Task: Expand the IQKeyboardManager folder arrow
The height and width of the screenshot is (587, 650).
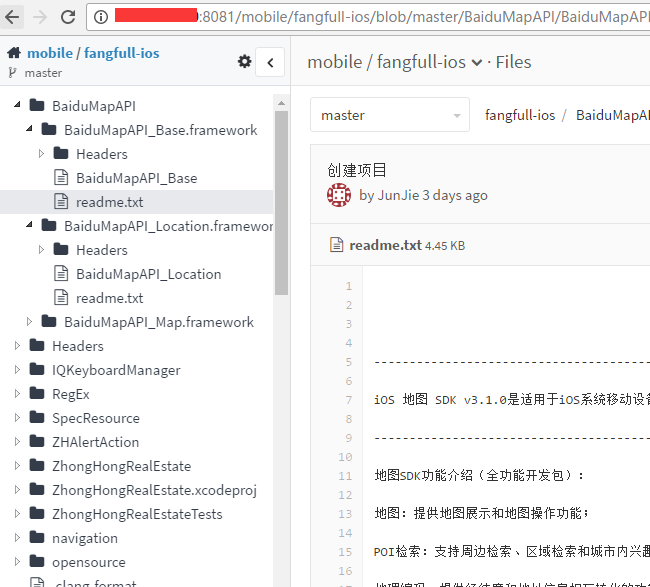Action: (17, 369)
